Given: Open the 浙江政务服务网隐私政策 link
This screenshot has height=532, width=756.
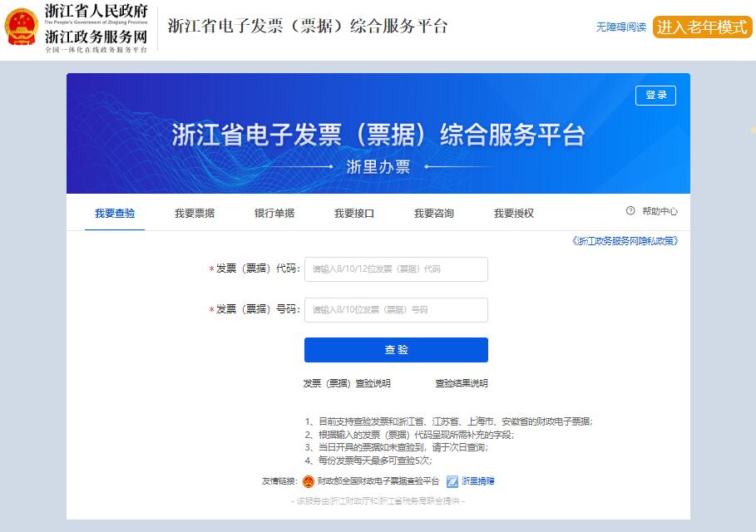Looking at the screenshot, I should click(625, 241).
